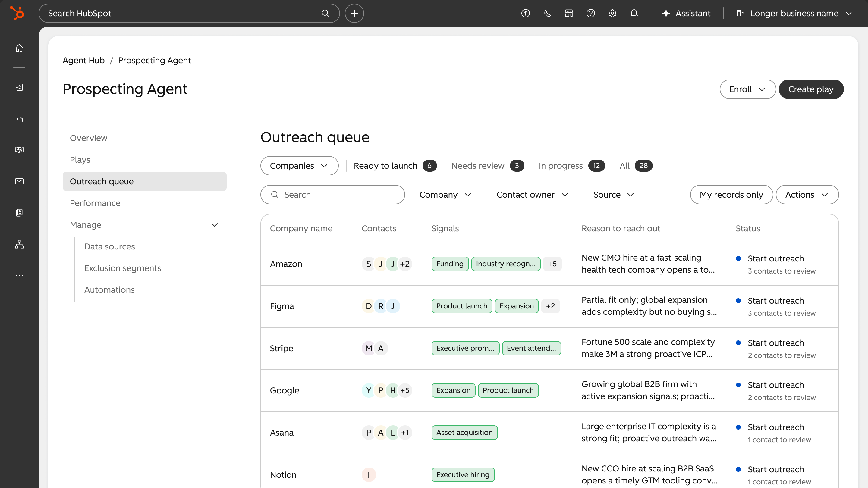Click the Search HubSpot field

189,13
